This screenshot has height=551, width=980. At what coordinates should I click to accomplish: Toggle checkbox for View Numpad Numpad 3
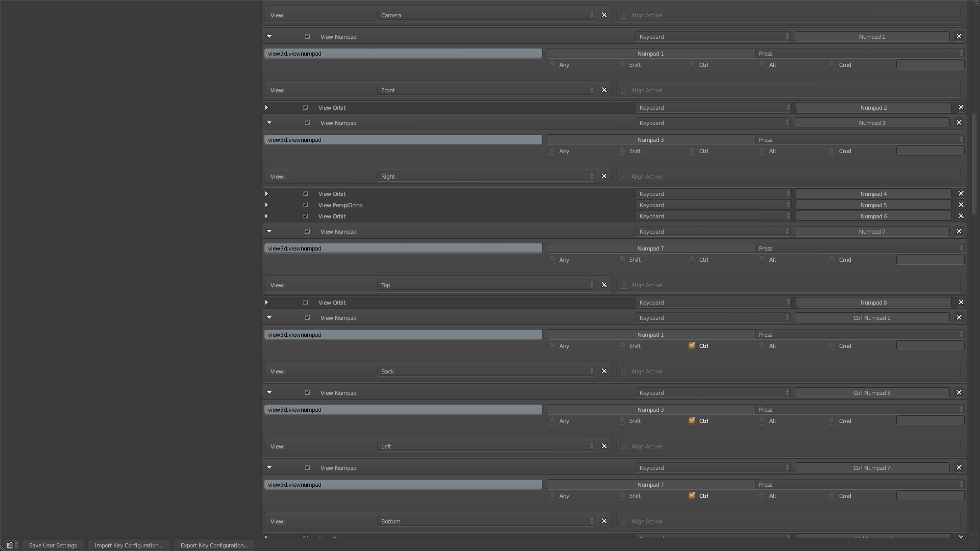[307, 122]
